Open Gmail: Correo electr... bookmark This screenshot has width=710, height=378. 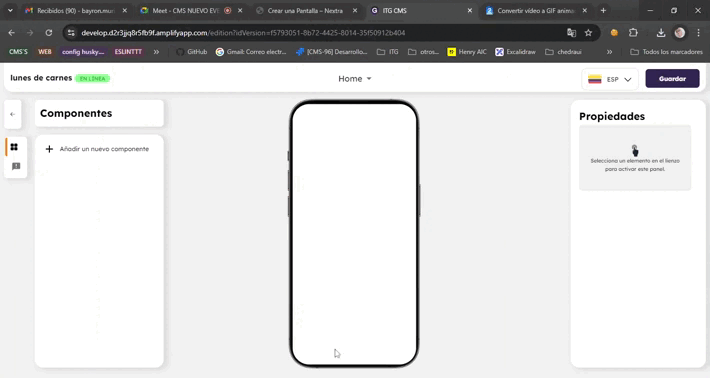point(251,52)
